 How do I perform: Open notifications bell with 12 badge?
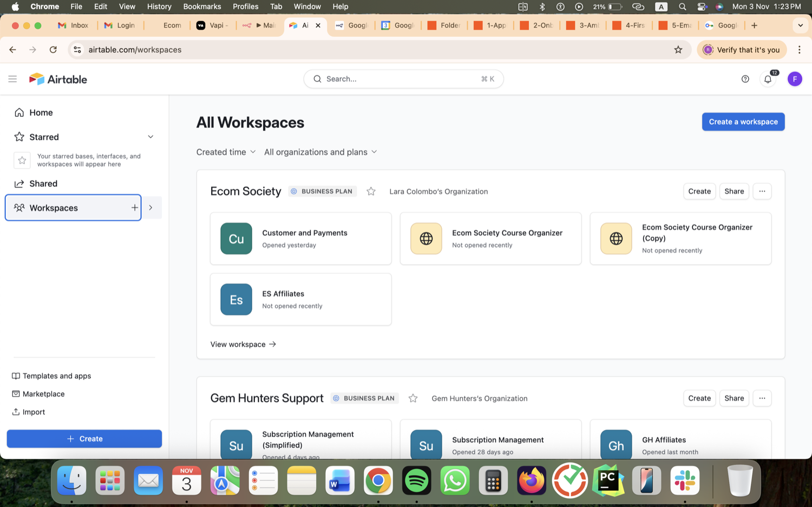point(768,79)
